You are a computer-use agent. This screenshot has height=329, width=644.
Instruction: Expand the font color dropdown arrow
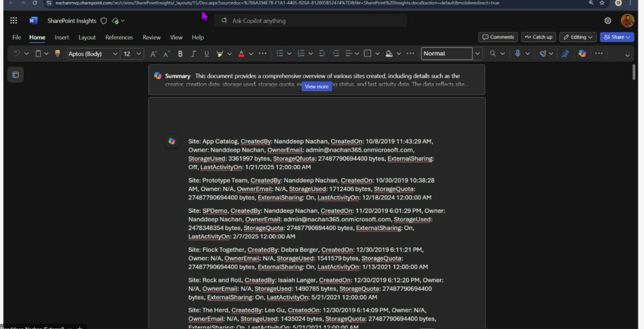tap(250, 53)
